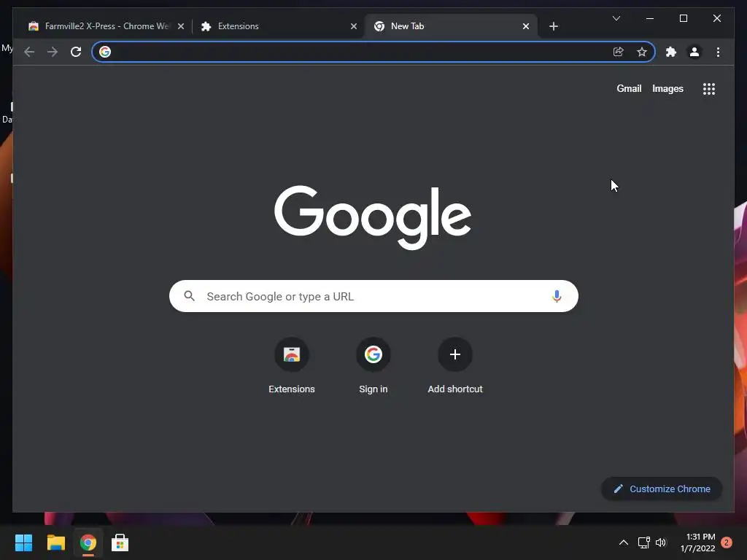Click the Google icon in address bar
Image resolution: width=747 pixels, height=560 pixels.
(x=105, y=52)
